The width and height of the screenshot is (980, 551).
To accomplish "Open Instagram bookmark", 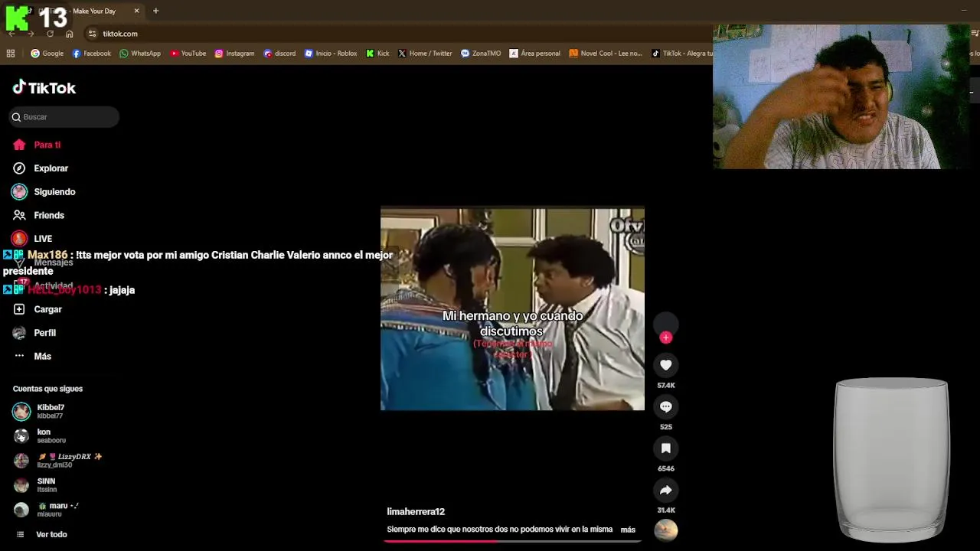I will pos(234,54).
